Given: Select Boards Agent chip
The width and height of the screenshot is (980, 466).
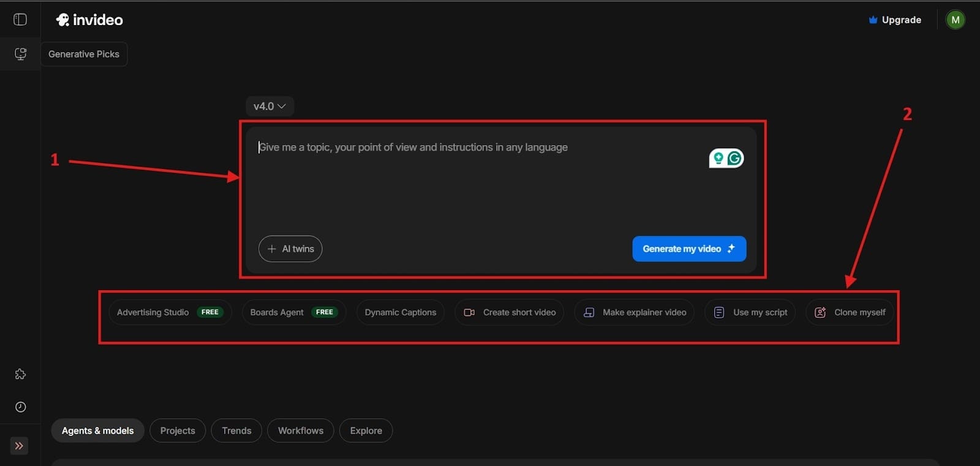Looking at the screenshot, I should 294,312.
